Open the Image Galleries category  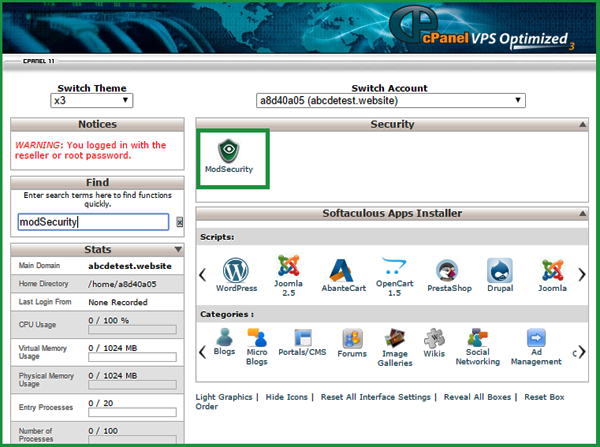click(x=395, y=347)
